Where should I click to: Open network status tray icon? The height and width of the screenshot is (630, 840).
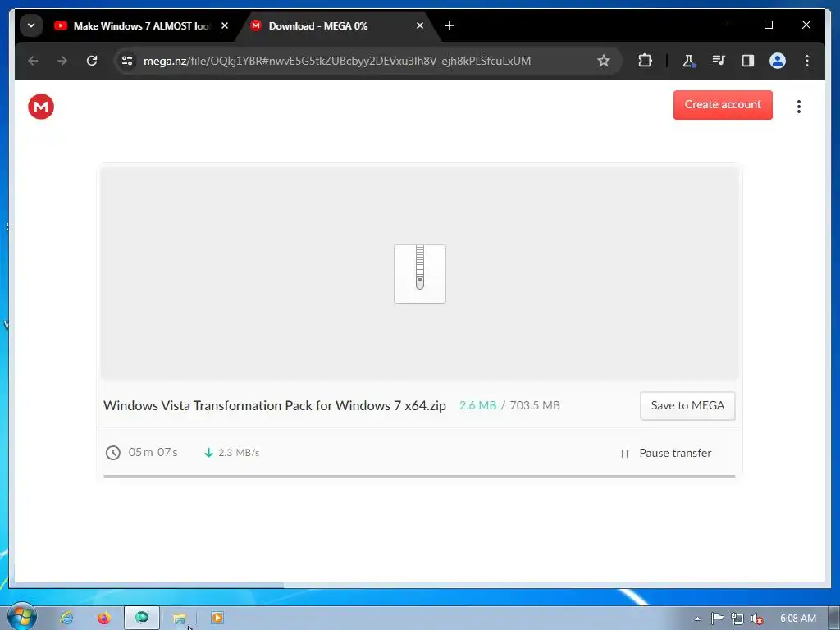(737, 619)
